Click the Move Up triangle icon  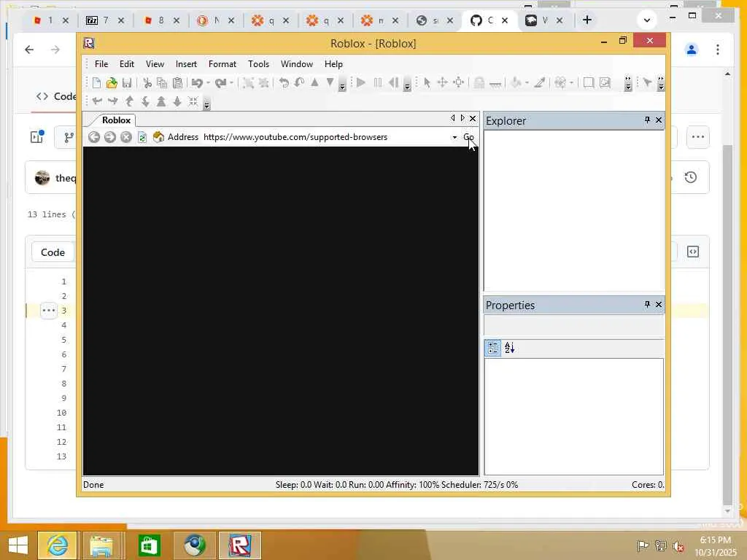coord(314,83)
